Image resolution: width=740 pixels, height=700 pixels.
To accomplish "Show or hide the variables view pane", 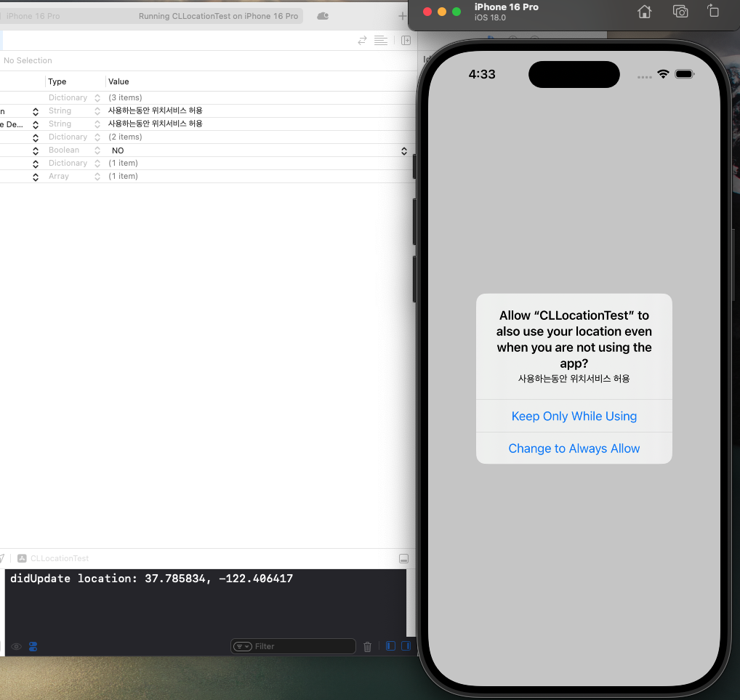I will coord(390,646).
